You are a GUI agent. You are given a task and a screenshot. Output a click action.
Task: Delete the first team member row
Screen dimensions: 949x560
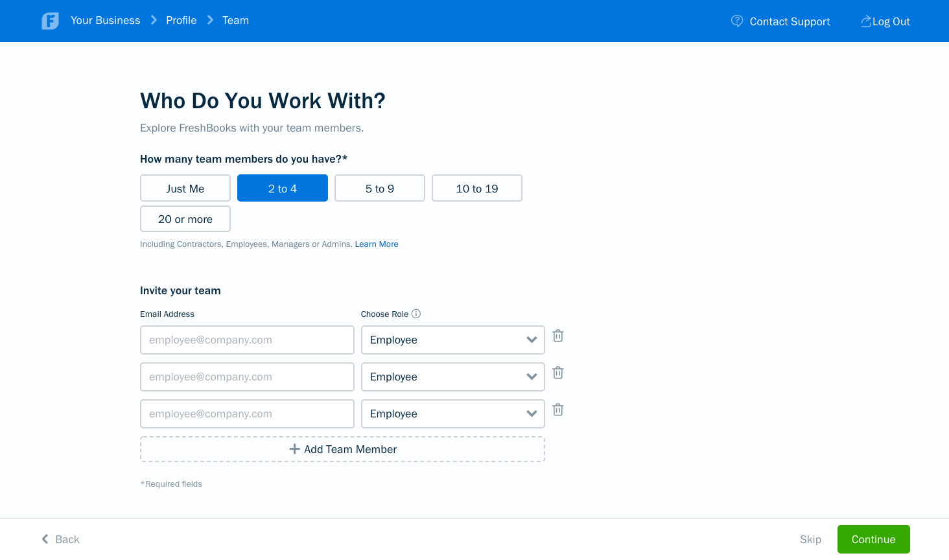click(557, 336)
